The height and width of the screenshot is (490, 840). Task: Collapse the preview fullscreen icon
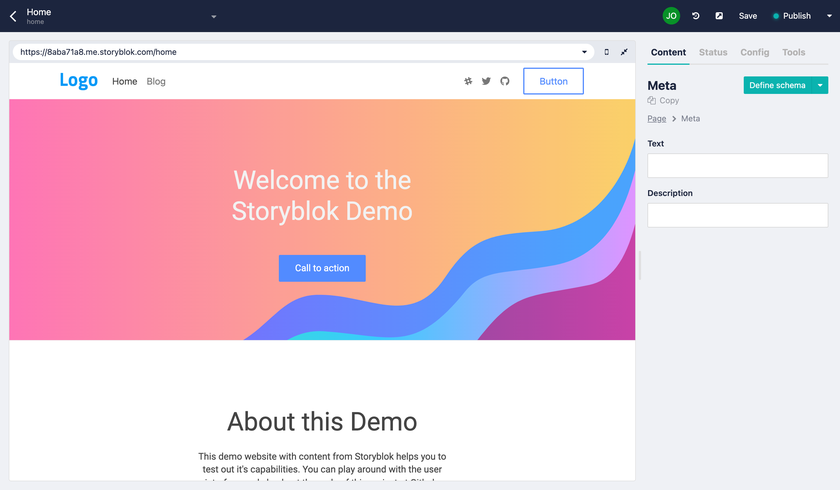624,52
